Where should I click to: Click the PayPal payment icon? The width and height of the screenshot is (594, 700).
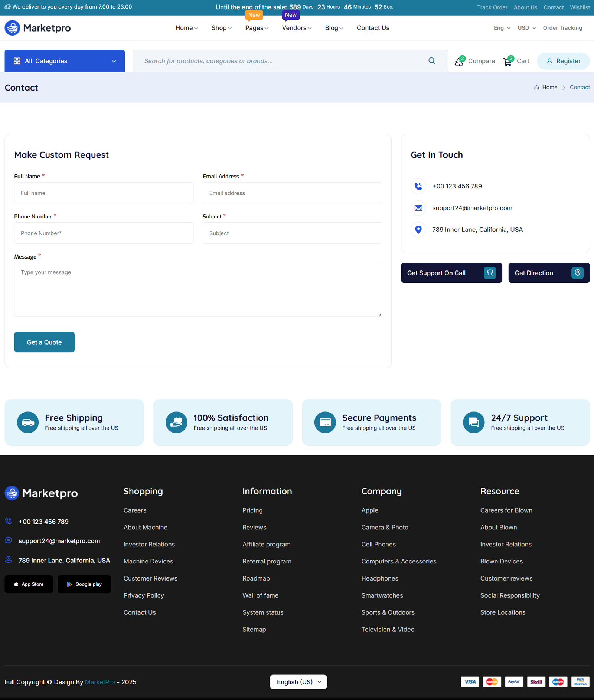tap(514, 682)
